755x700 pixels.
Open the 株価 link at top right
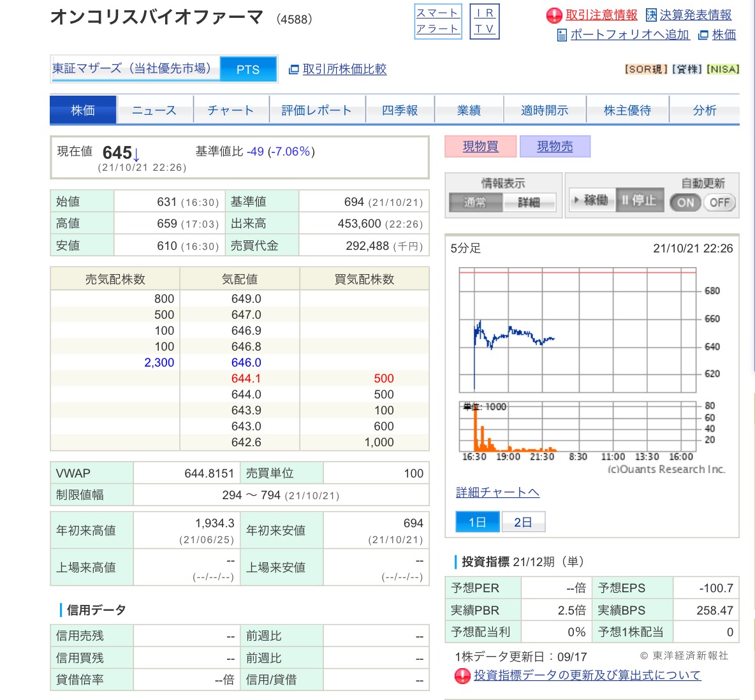click(x=724, y=34)
